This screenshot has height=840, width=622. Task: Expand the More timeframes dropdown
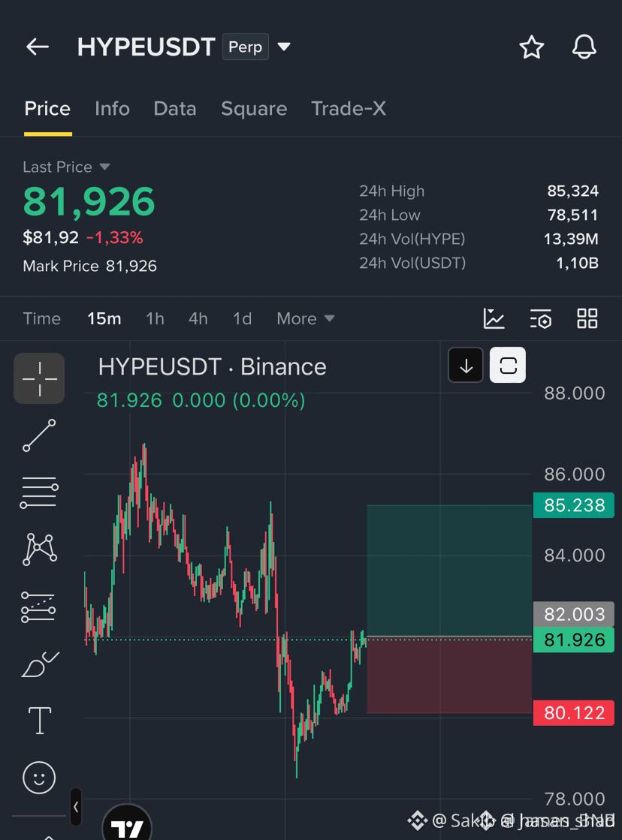click(x=306, y=319)
